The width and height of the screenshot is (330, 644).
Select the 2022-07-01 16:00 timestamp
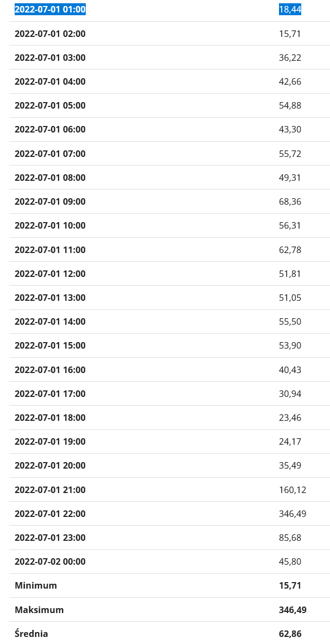point(50,370)
